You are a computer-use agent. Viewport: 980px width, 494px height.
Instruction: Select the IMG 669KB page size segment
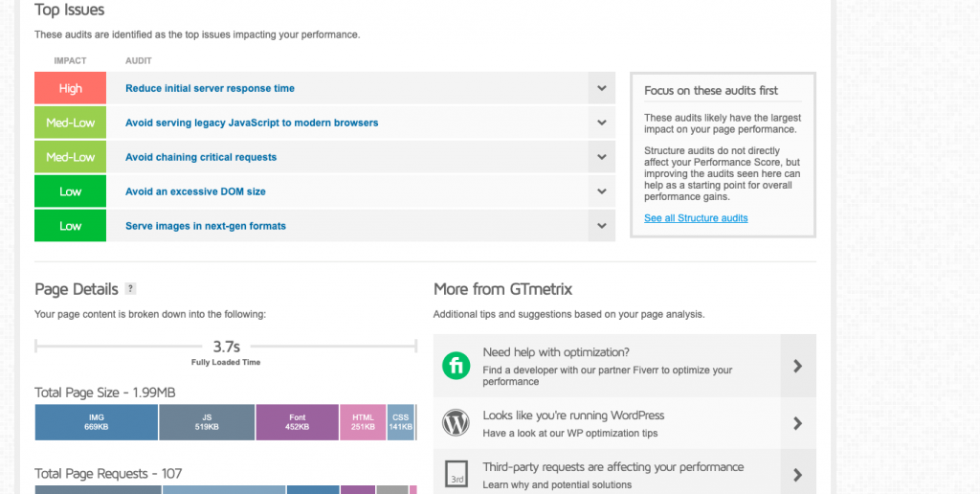click(x=97, y=422)
